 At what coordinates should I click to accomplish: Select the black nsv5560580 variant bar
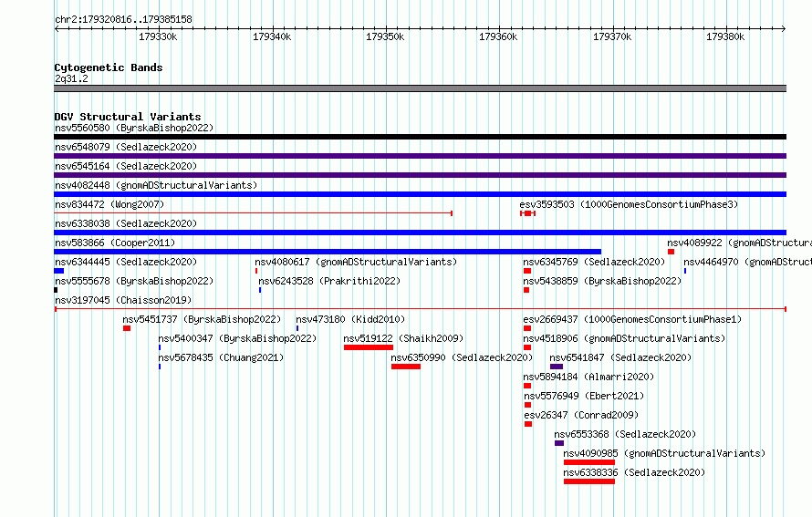click(x=420, y=137)
